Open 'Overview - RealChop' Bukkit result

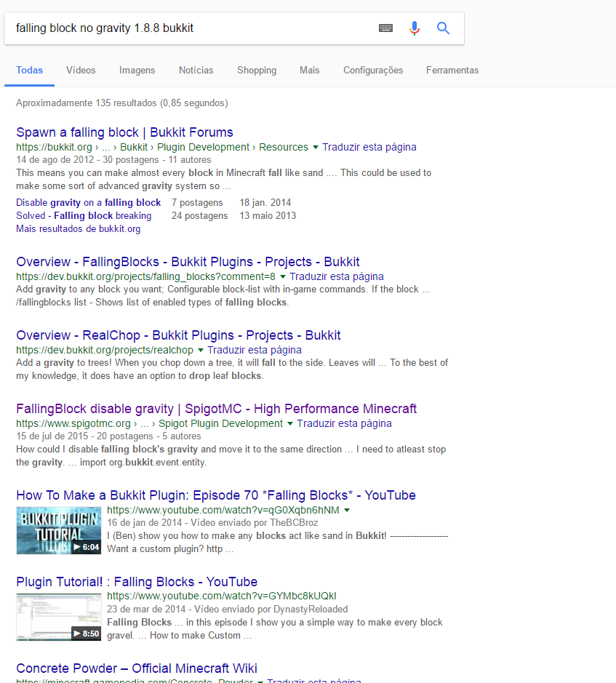178,335
